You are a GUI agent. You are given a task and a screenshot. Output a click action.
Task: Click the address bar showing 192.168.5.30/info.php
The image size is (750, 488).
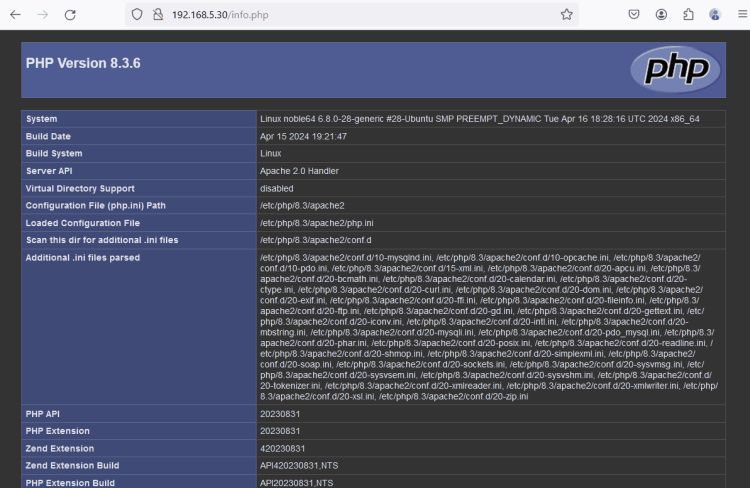[x=350, y=15]
